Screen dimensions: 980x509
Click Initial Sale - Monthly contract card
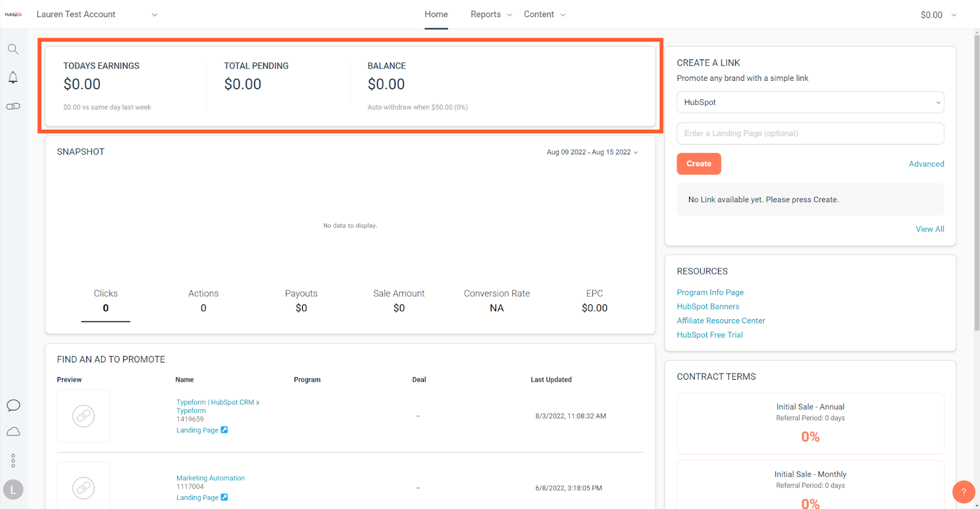click(810, 484)
